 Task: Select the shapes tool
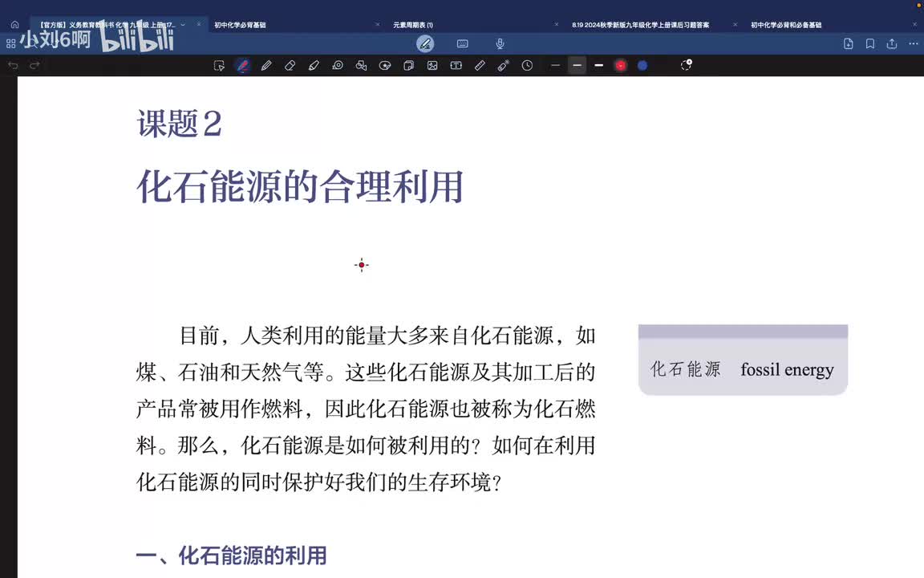pyautogui.click(x=361, y=66)
